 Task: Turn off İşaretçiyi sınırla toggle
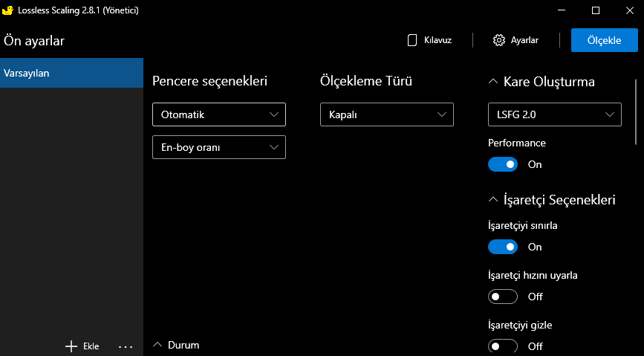pyautogui.click(x=503, y=247)
